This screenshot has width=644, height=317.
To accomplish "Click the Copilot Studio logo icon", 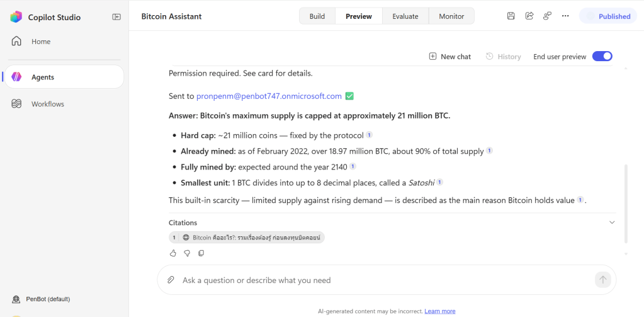I will coord(16,17).
